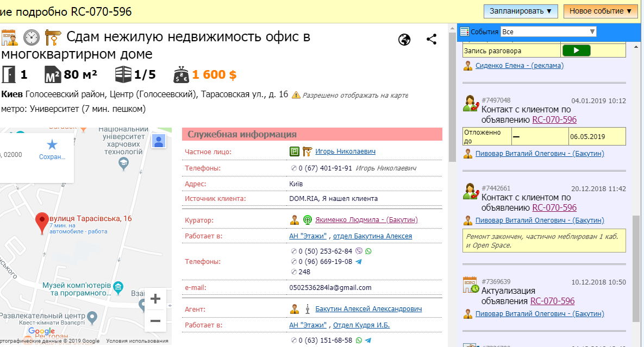Click the globe icon beside the share icon
This screenshot has height=347, width=644.
(x=404, y=40)
